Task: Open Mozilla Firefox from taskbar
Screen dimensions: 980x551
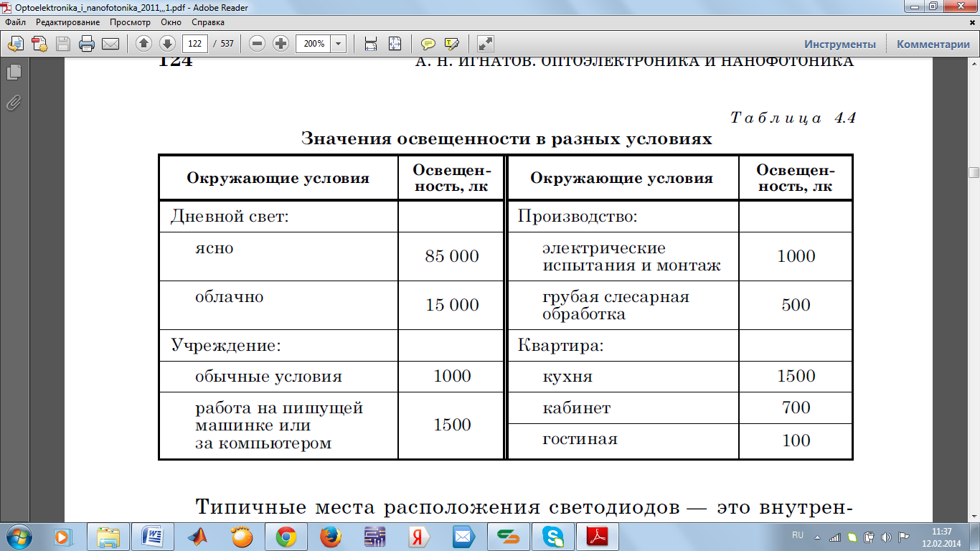Action: click(330, 537)
